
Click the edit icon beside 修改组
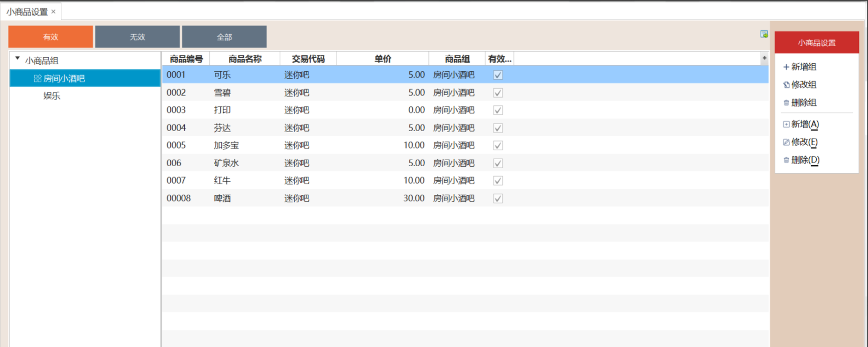tap(786, 85)
